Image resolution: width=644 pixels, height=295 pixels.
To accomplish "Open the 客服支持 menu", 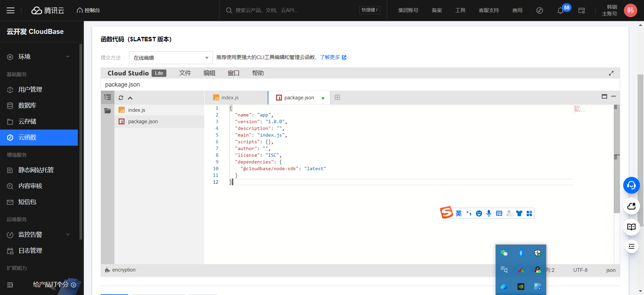I will click(489, 10).
